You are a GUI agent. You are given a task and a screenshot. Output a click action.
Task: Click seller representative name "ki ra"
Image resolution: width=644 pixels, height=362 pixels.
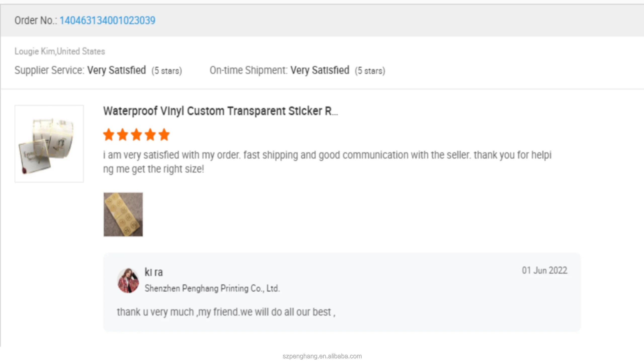coord(154,272)
